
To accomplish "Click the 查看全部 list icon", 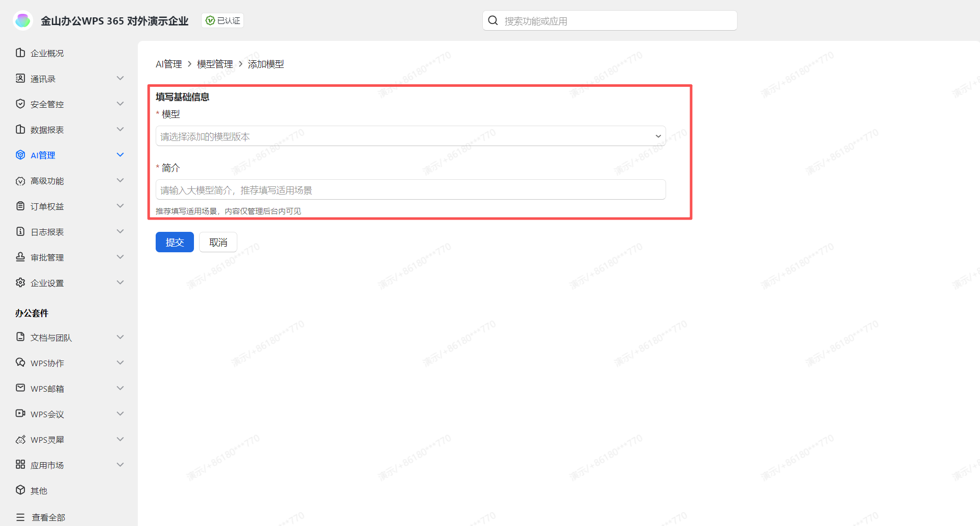I will pos(20,517).
